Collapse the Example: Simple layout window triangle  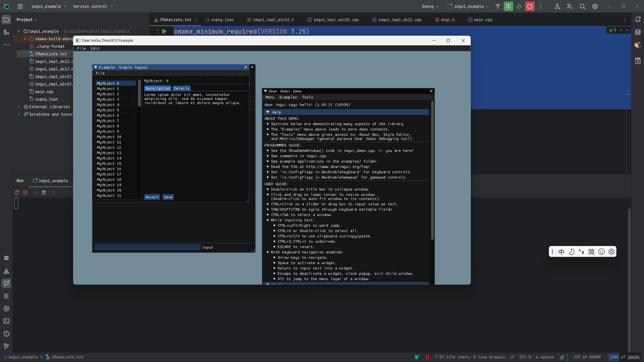pos(96,67)
